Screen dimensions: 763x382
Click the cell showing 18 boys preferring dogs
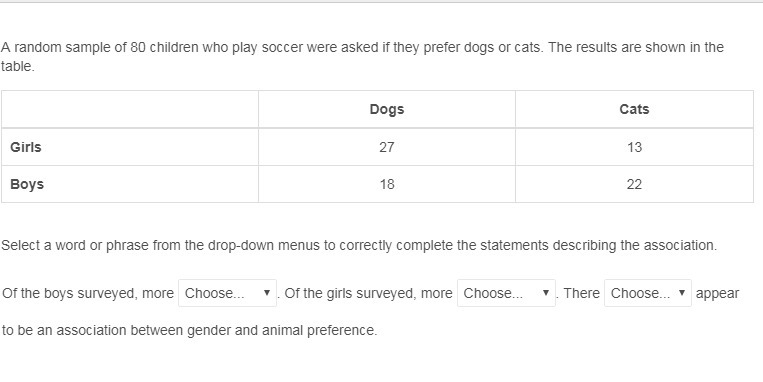(387, 184)
